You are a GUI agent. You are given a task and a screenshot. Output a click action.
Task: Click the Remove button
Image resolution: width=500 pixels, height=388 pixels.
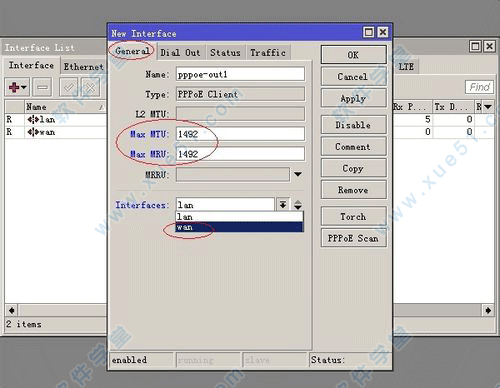pyautogui.click(x=353, y=190)
